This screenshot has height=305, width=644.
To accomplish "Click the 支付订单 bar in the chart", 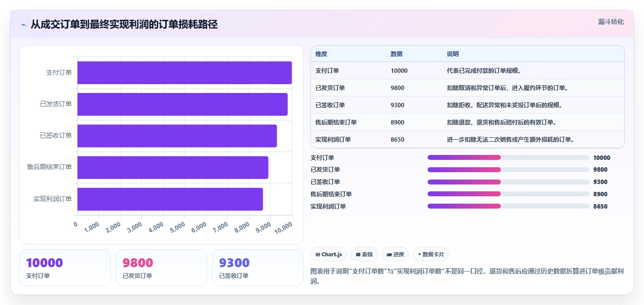I will point(184,73).
